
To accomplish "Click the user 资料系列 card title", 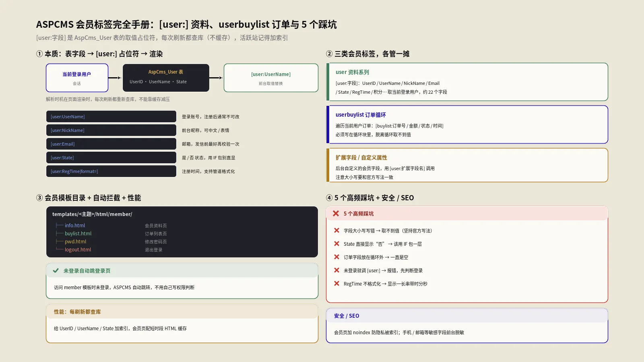I will click(352, 72).
